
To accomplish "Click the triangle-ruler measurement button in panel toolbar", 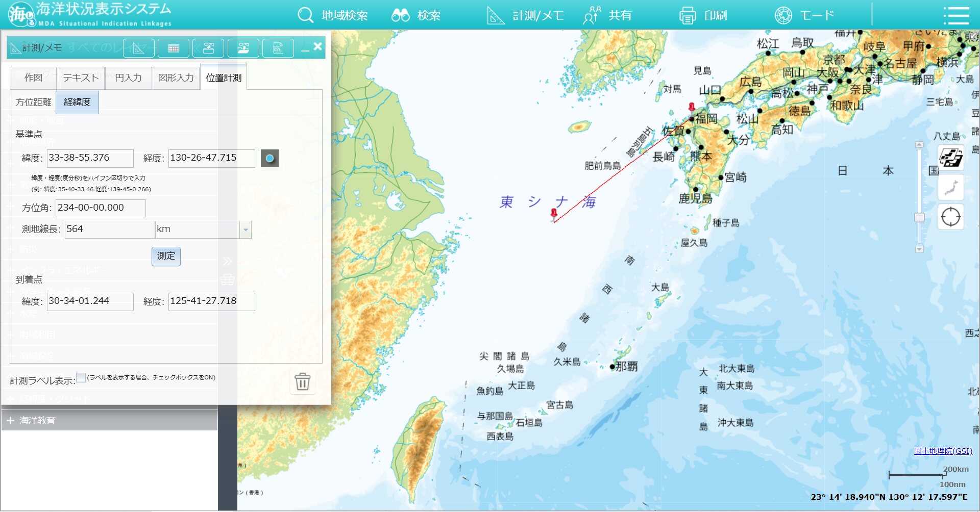I will point(139,48).
